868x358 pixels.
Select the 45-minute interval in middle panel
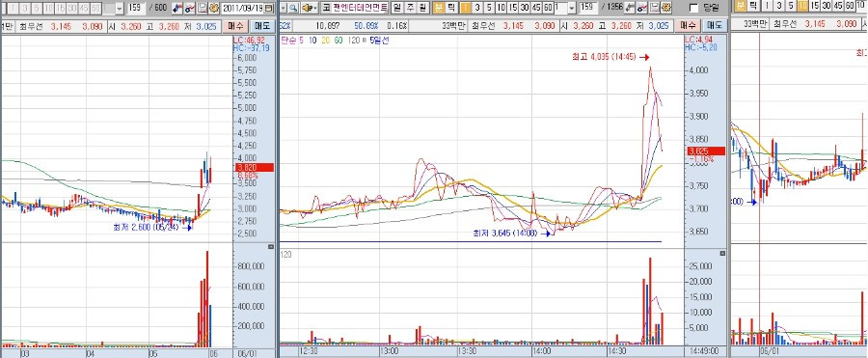(x=536, y=7)
